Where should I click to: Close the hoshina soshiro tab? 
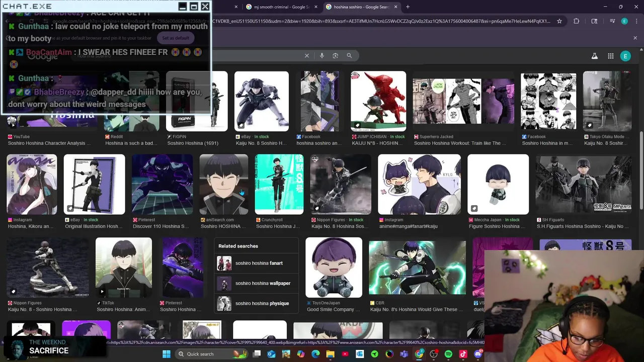click(x=395, y=7)
